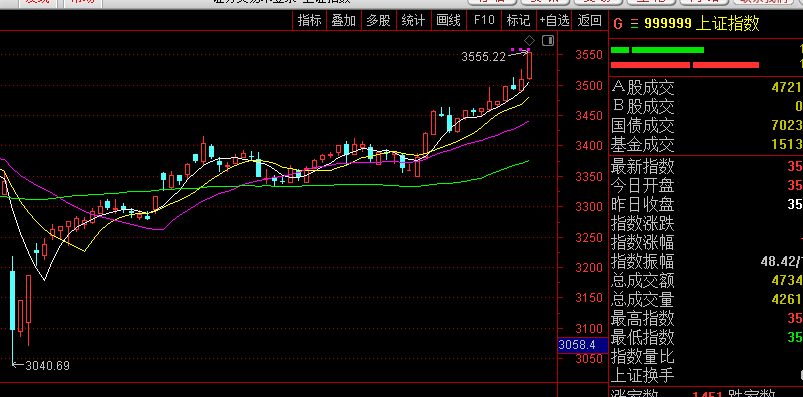Screen dimensions: 803x397
Task: Click the diamond marker icon above chart
Action: click(x=530, y=40)
